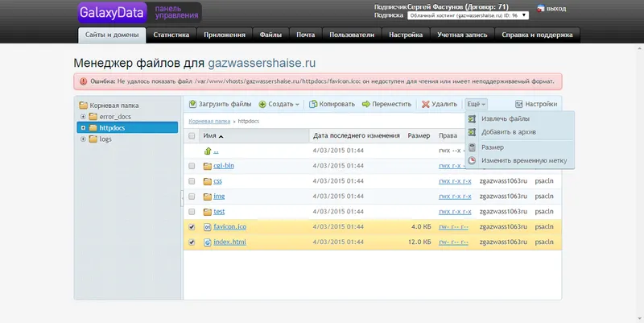Open the index.html file link
Viewport: 644px width, 323px height.
(229, 242)
